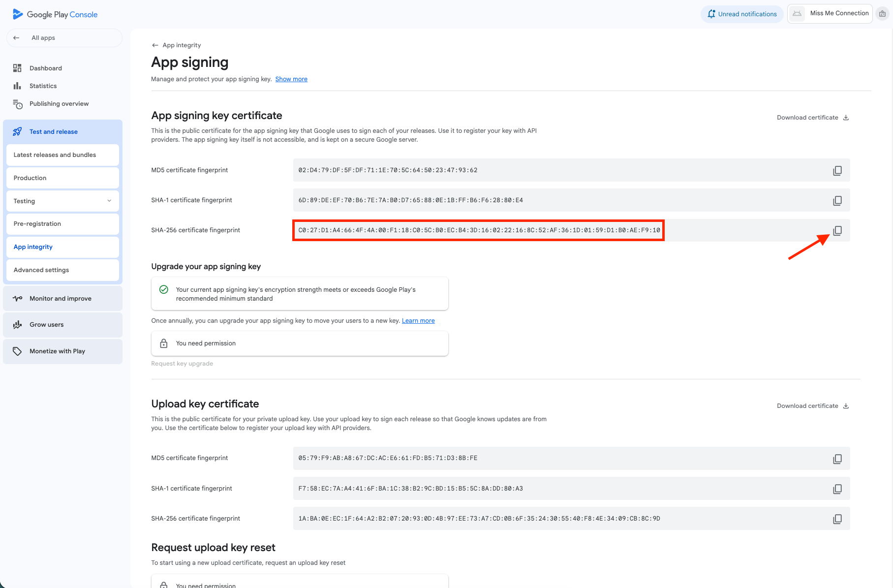Expand the Testing section chevron
This screenshot has height=588, width=893.
click(x=109, y=201)
